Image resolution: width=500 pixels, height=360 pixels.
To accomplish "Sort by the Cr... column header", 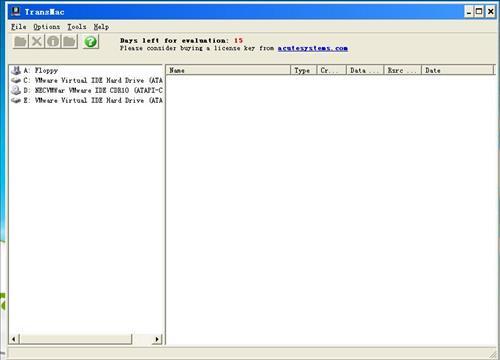I will click(x=332, y=70).
